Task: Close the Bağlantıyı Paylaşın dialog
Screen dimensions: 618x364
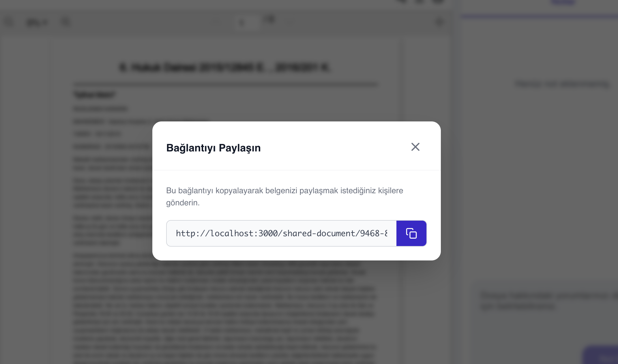Action: coord(415,147)
